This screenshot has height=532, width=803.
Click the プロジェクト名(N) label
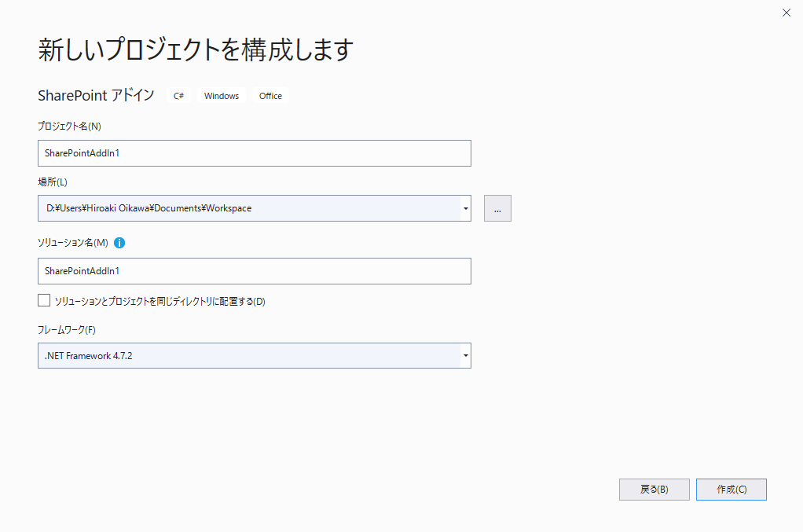click(69, 126)
